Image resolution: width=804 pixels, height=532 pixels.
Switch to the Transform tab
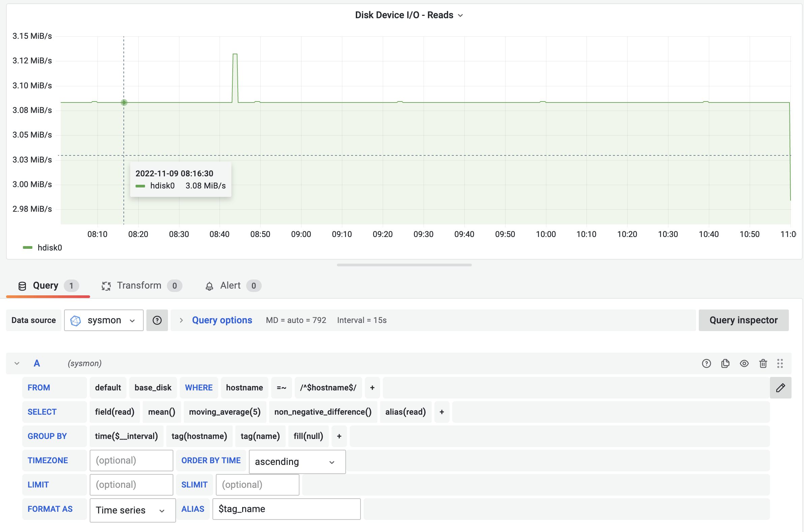click(139, 285)
